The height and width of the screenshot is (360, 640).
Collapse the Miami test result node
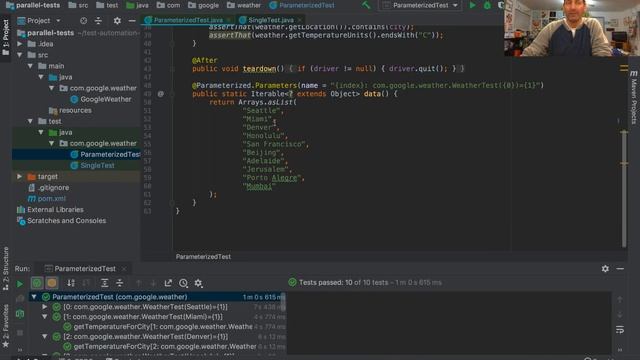tap(45, 317)
